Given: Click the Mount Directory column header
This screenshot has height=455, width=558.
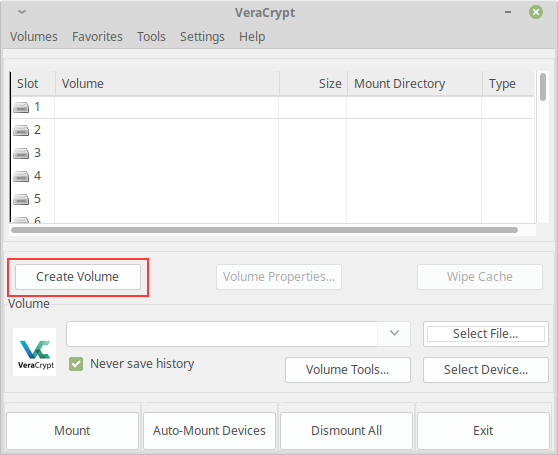Looking at the screenshot, I should tap(415, 84).
